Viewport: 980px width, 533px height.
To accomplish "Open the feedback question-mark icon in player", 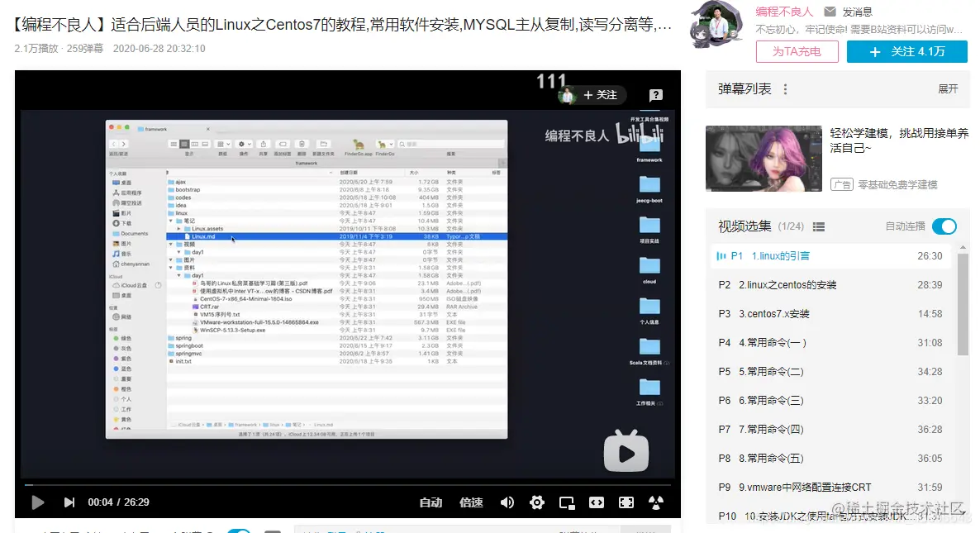I will tap(655, 95).
